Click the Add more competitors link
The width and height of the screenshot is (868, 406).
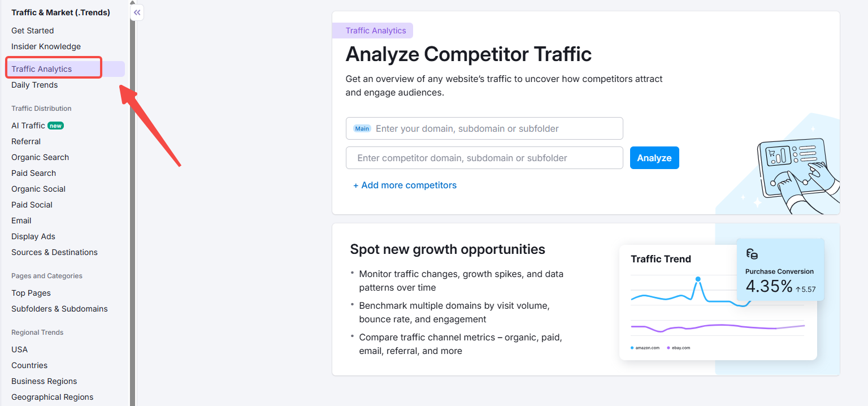point(405,185)
